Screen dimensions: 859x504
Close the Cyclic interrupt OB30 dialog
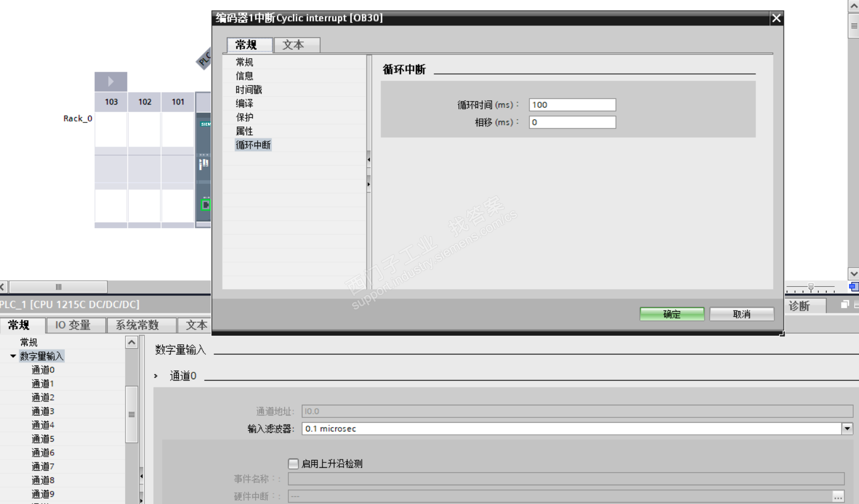pyautogui.click(x=776, y=18)
